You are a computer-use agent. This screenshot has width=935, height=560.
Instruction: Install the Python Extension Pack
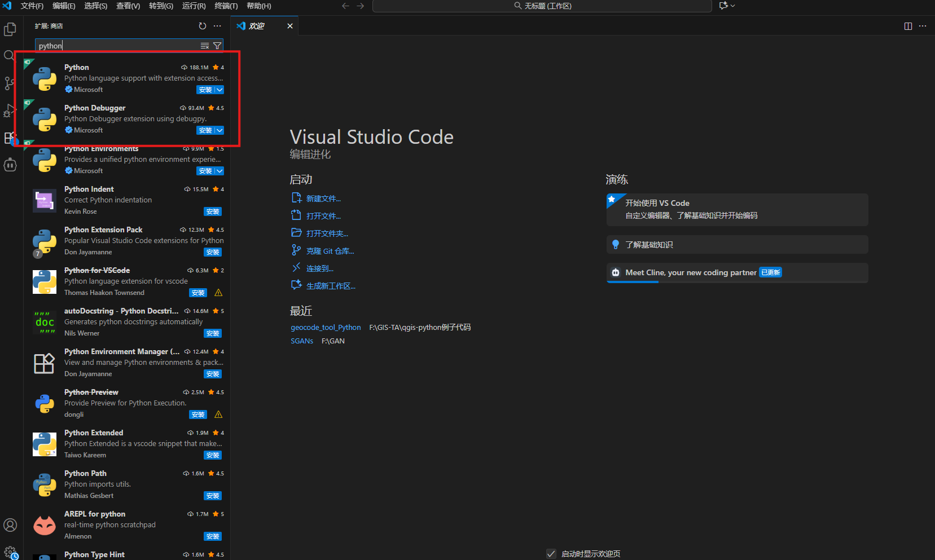point(213,252)
